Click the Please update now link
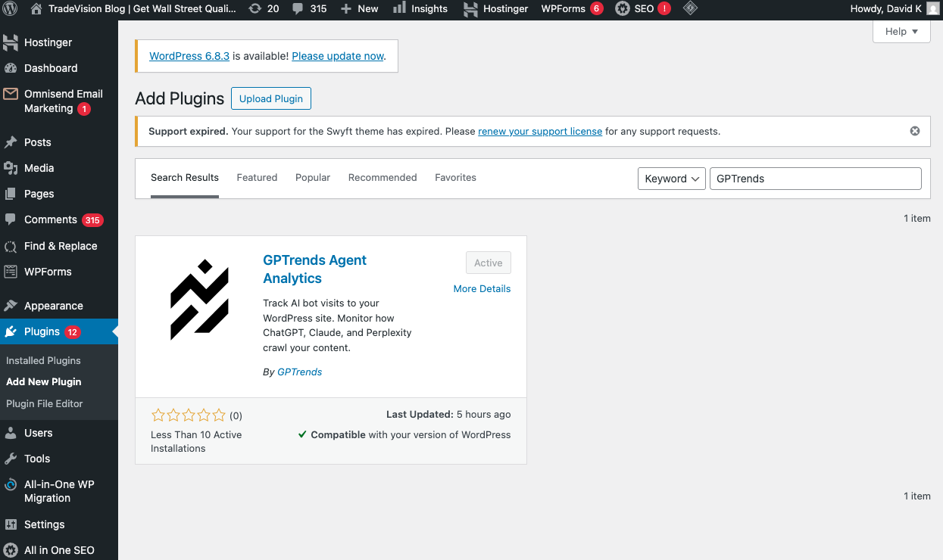The width and height of the screenshot is (943, 560). (337, 55)
